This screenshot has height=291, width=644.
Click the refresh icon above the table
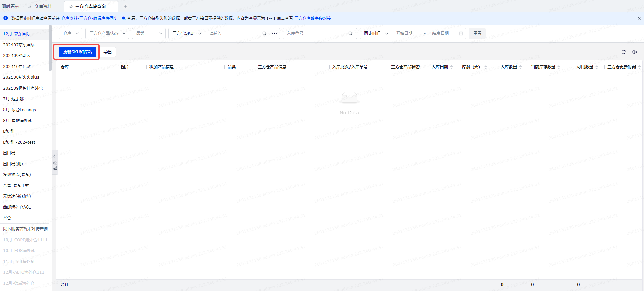624,52
